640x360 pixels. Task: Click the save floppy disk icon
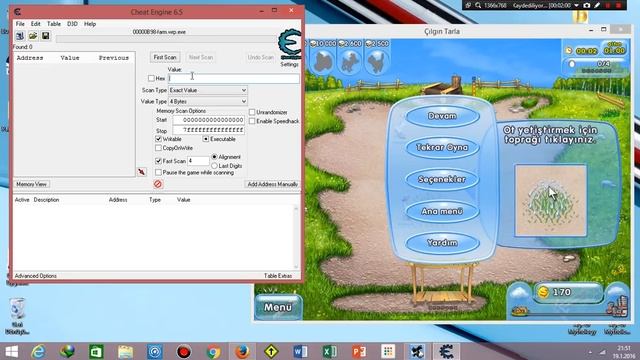(x=45, y=36)
